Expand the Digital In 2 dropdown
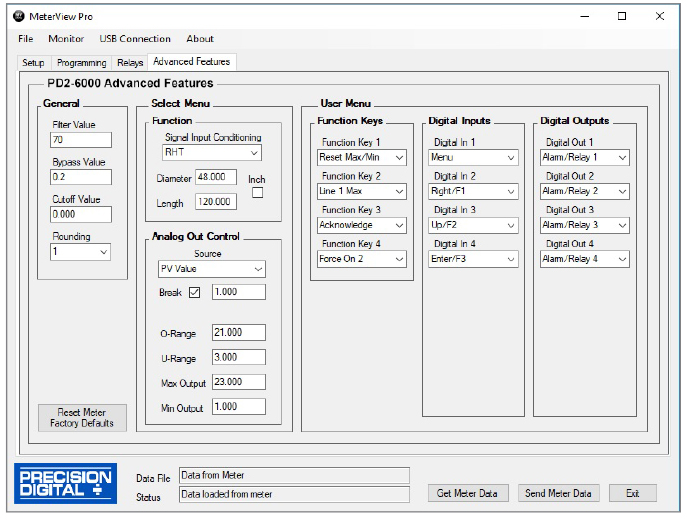Image resolution: width=692 pixels, height=524 pixels. (x=473, y=191)
